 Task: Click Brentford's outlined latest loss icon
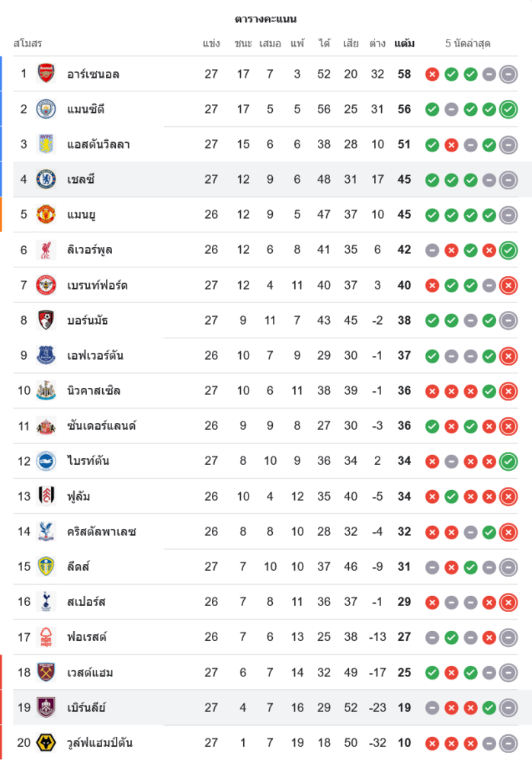pos(508,285)
